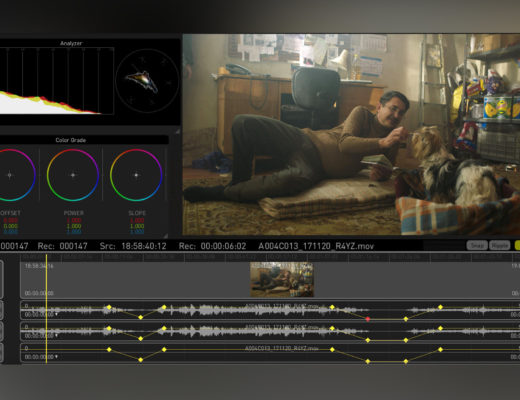Click the SLOPE label under the wheel
Viewport: 520px width, 400px height.
click(x=137, y=213)
